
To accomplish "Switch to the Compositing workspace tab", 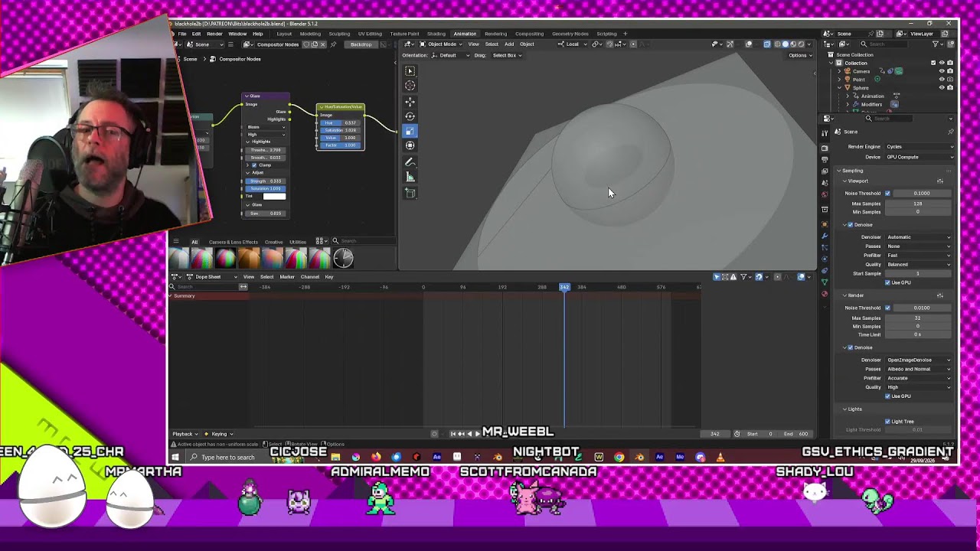I will [x=529, y=34].
